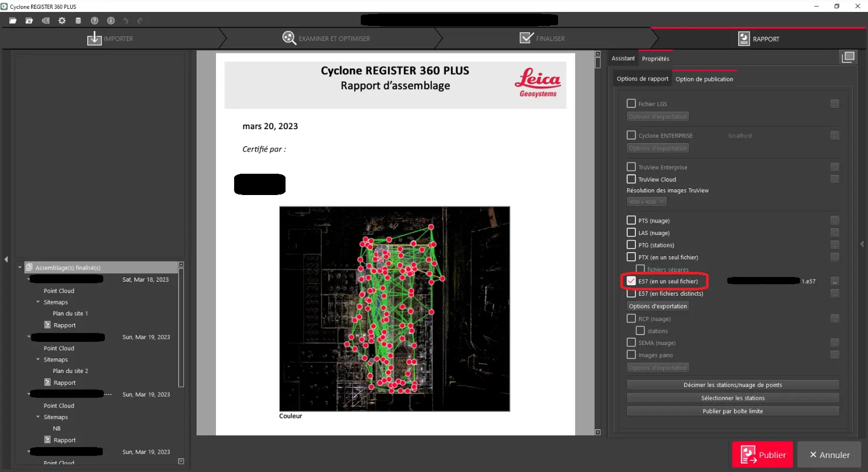
Task: Click the undo arrow icon
Action: (x=126, y=21)
